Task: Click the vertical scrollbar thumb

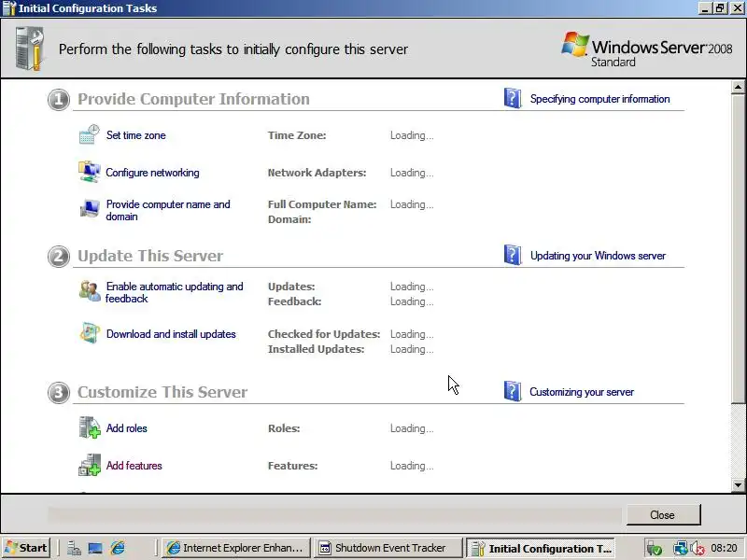Action: tap(738, 248)
